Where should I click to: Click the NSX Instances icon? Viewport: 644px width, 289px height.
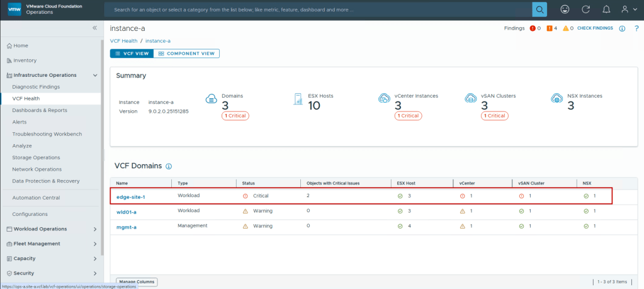click(x=556, y=98)
